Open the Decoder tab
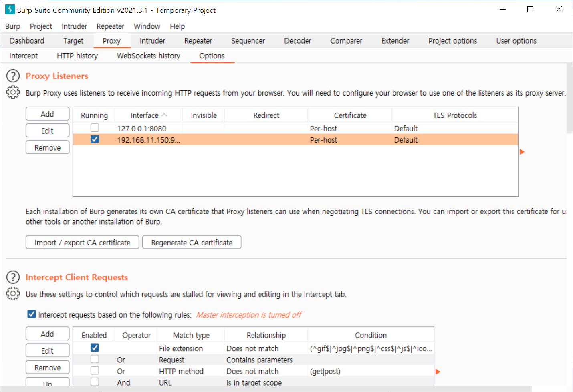The height and width of the screenshot is (392, 573). point(298,41)
